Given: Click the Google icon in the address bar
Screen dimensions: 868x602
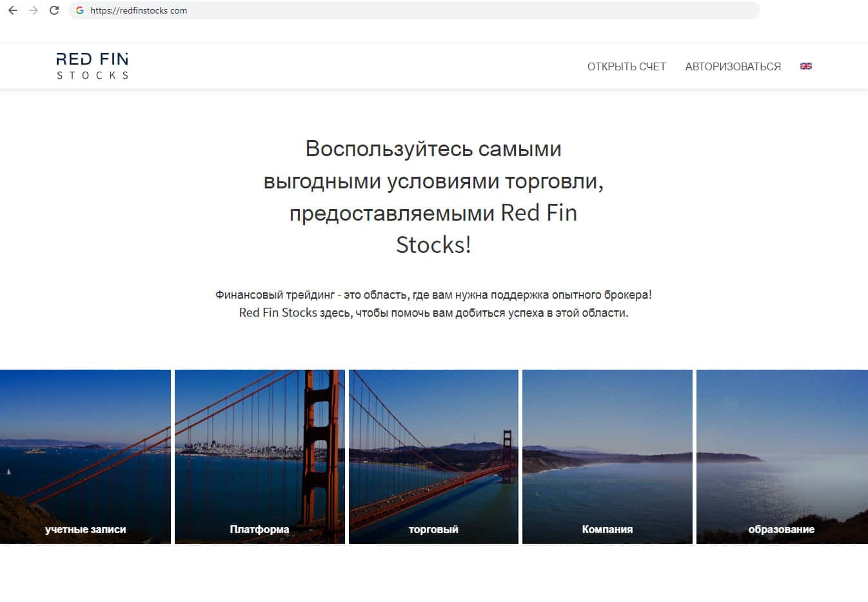Looking at the screenshot, I should (x=80, y=10).
